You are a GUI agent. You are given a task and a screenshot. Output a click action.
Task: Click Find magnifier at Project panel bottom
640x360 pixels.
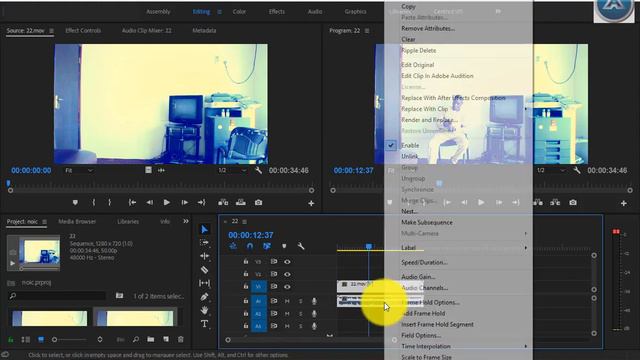136,339
